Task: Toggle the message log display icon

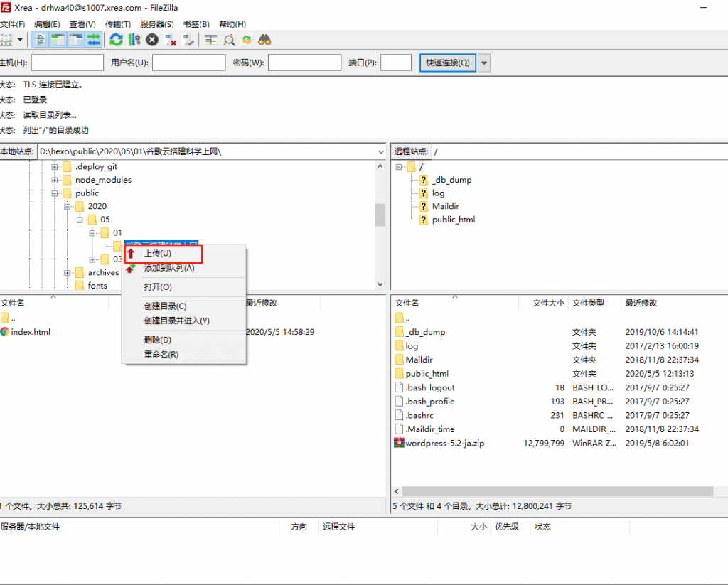Action: [41, 40]
